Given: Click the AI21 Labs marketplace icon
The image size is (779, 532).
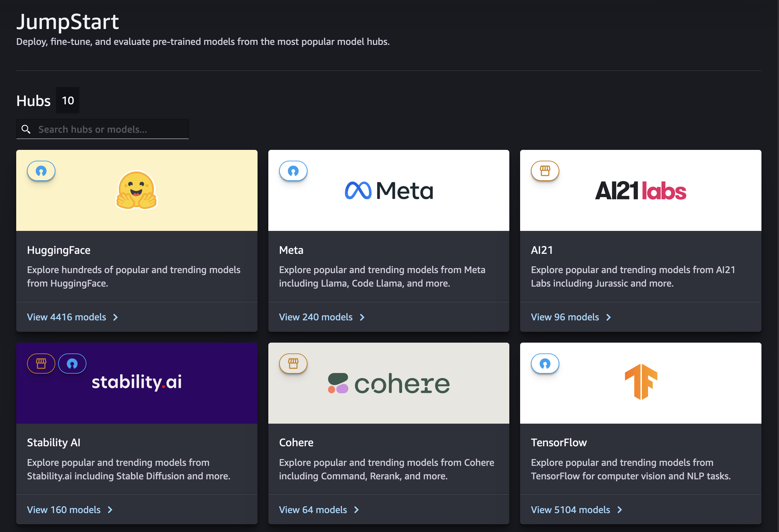Looking at the screenshot, I should 544,170.
